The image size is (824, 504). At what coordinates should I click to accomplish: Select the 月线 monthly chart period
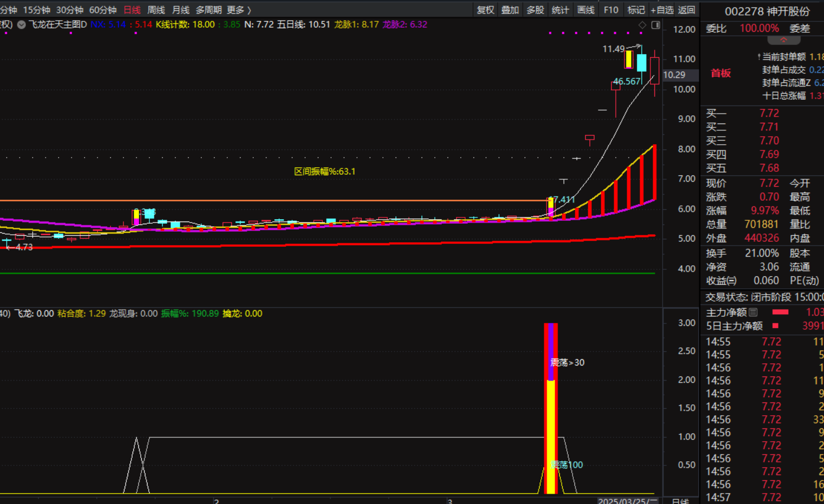[x=180, y=10]
